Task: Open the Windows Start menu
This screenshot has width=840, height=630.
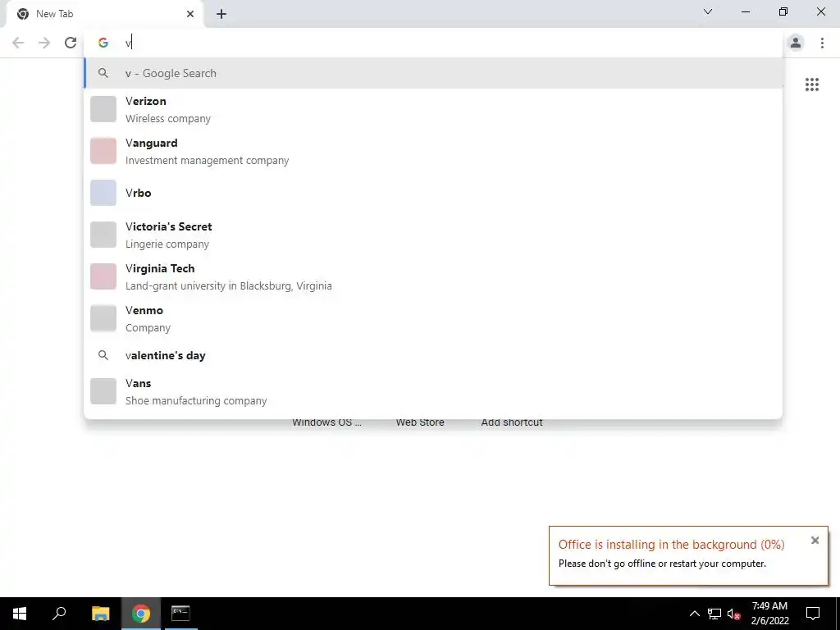Action: pos(20,614)
